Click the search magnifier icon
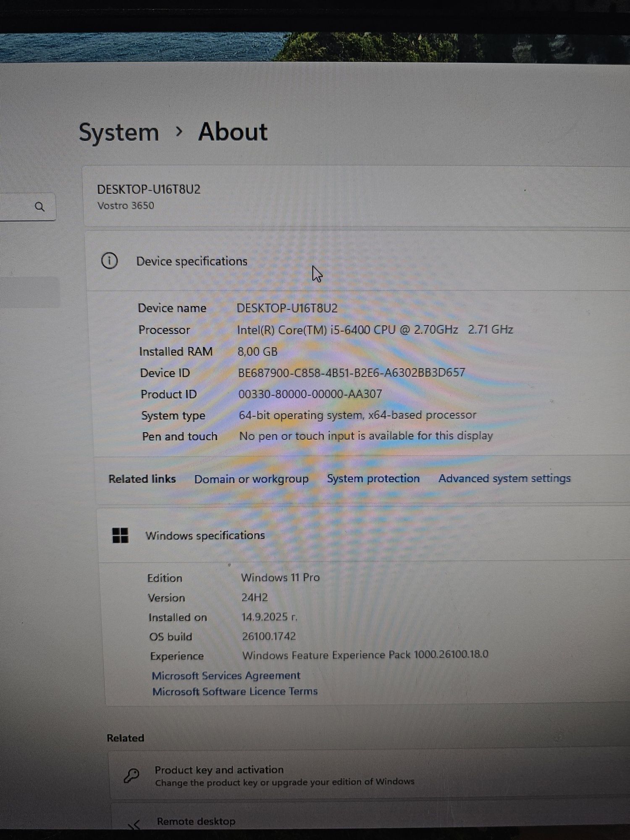The width and height of the screenshot is (630, 840). coord(39,207)
